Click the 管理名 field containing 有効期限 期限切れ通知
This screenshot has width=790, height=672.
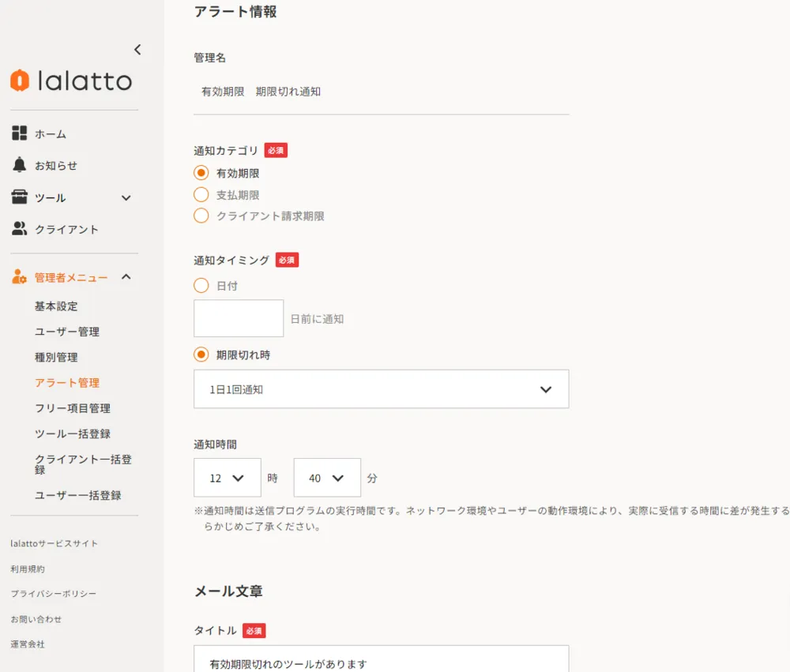pyautogui.click(x=382, y=92)
